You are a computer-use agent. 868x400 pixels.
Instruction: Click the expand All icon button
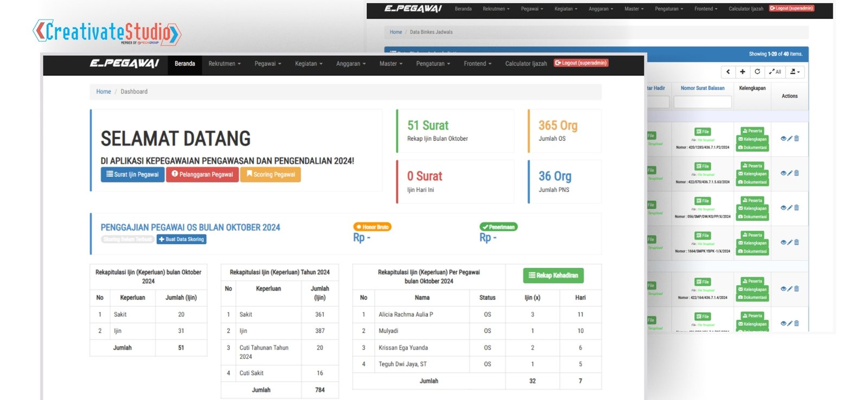click(775, 72)
